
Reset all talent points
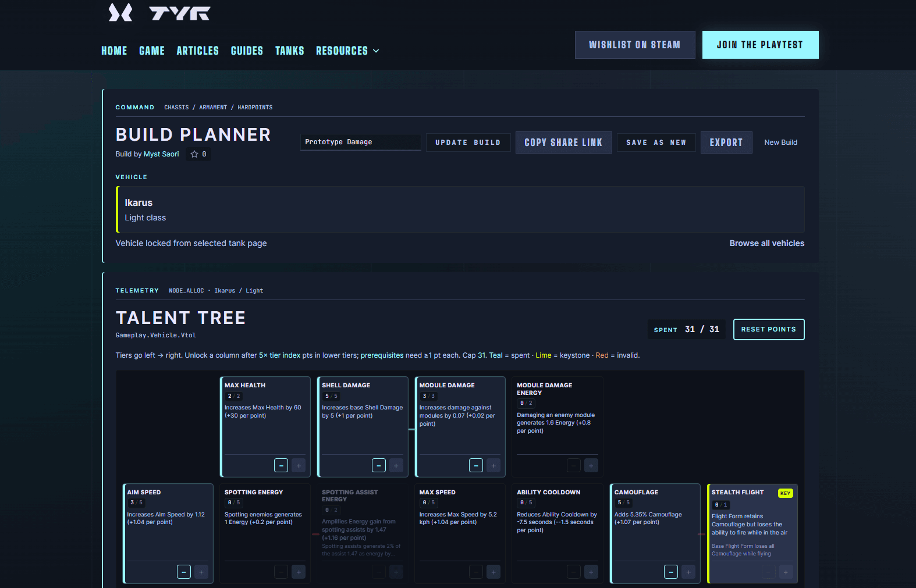point(769,329)
